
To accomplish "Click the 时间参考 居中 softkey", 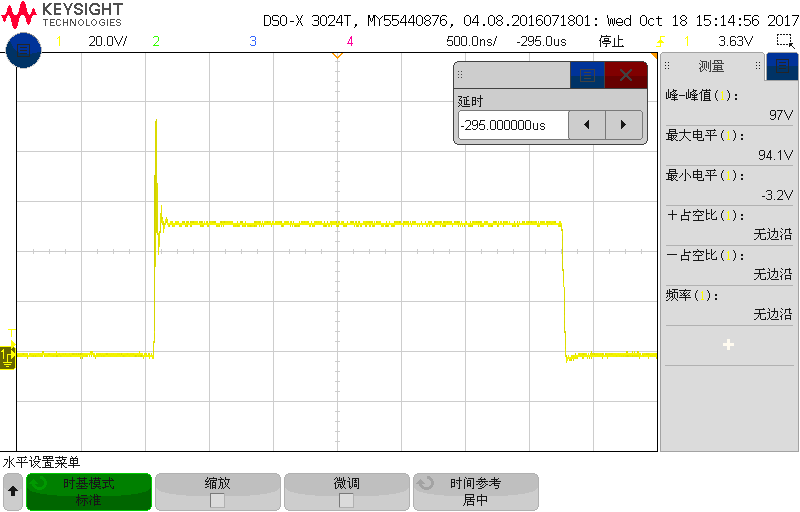I will pyautogui.click(x=476, y=492).
